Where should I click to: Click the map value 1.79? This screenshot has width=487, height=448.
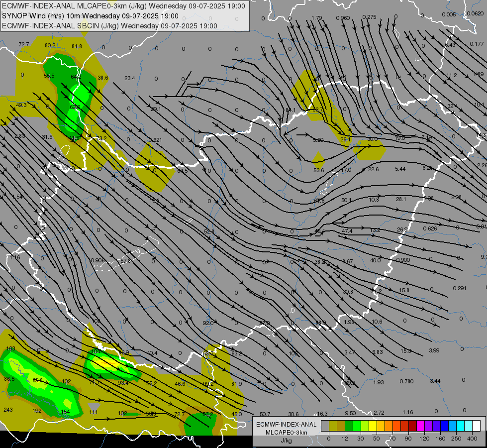pos(317,18)
